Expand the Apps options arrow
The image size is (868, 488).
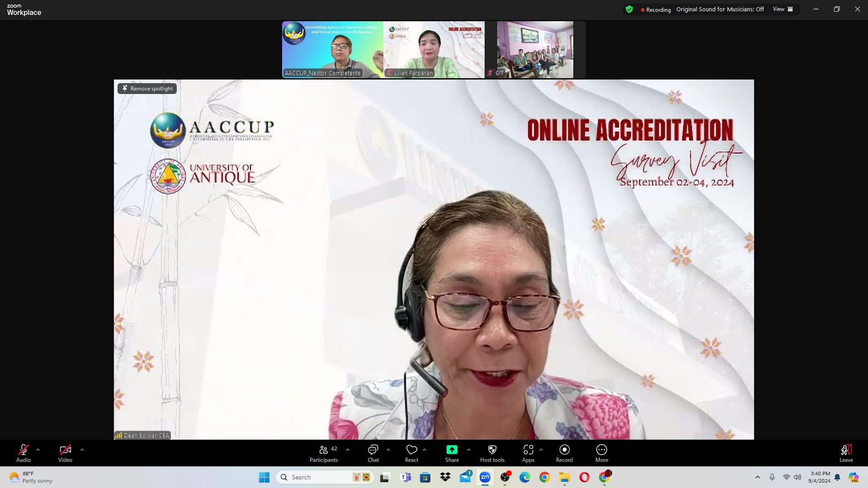[x=541, y=450]
